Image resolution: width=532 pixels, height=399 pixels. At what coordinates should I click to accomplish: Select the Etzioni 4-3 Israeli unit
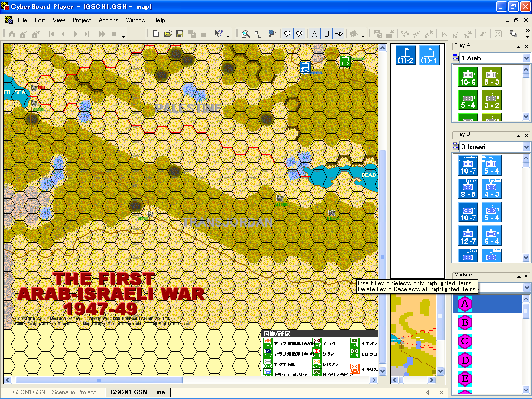coord(491,189)
